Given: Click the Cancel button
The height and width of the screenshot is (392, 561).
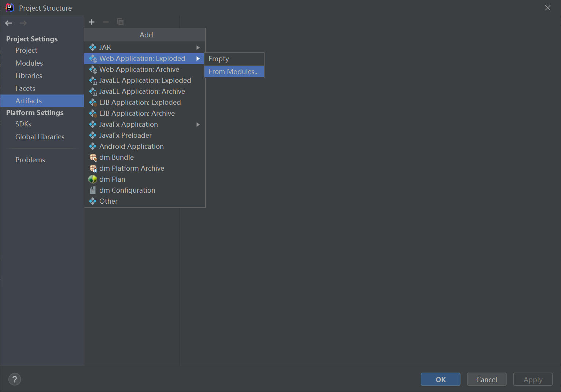Looking at the screenshot, I should coord(487,379).
